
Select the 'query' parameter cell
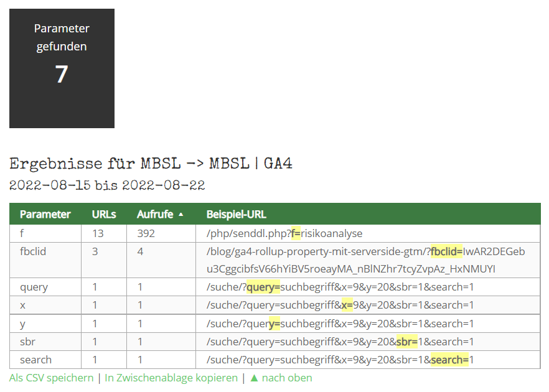click(x=34, y=287)
